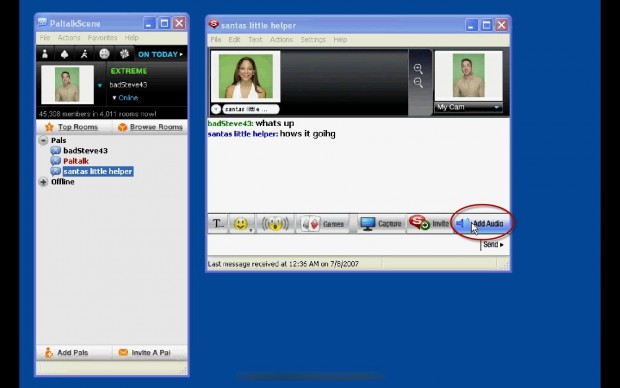Open the Text menu in chat window
Screen dimensions: 620x388
255,40
